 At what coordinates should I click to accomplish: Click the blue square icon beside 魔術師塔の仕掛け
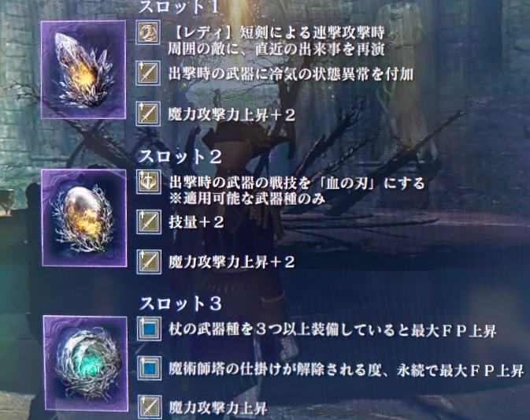pos(149,368)
